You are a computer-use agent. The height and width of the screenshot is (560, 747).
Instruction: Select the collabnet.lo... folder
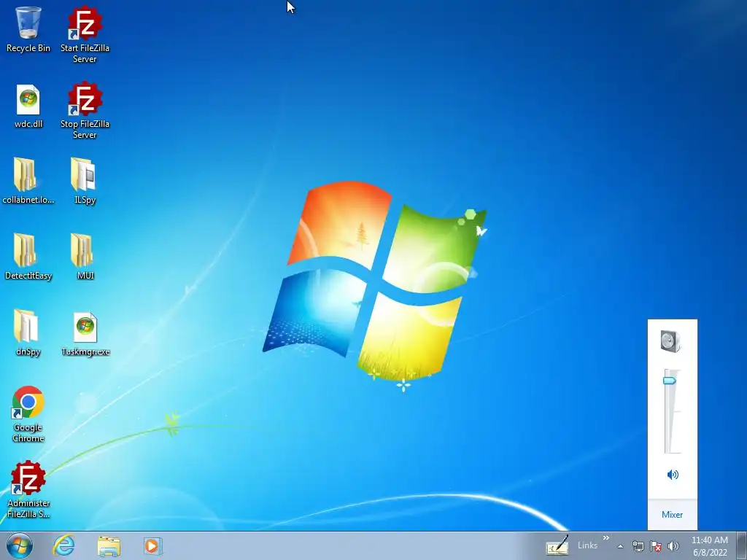[x=28, y=181]
